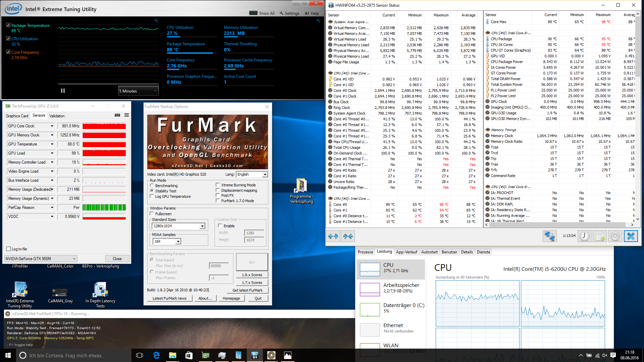Screen dimensions: 644x362
Task: Pause the Intel XTU monitoring graph
Action: click(x=63, y=91)
